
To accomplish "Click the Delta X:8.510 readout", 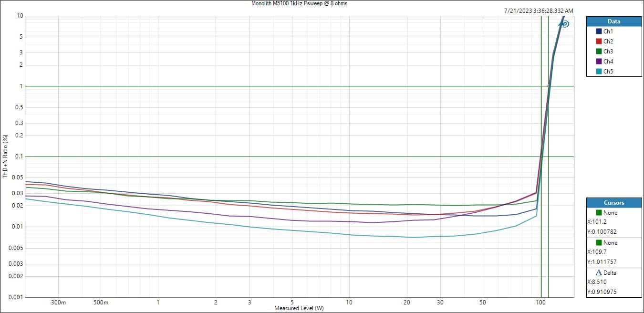I will click(597, 282).
